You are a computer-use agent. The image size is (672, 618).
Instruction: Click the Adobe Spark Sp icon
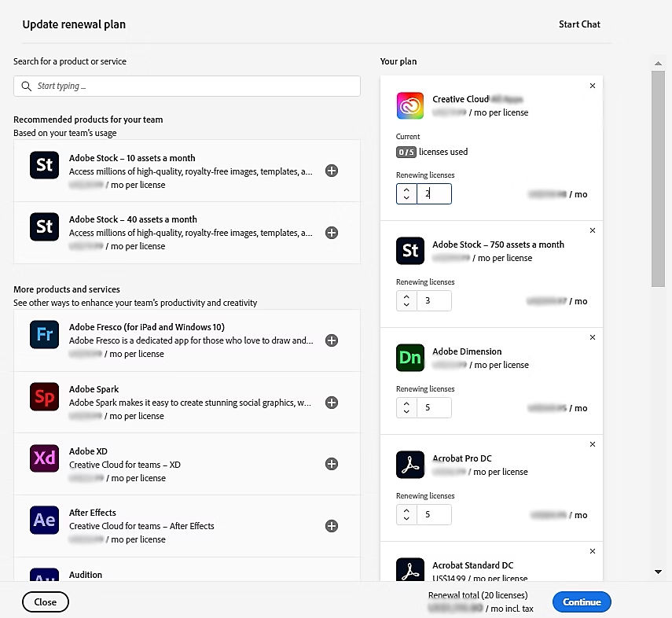point(44,397)
